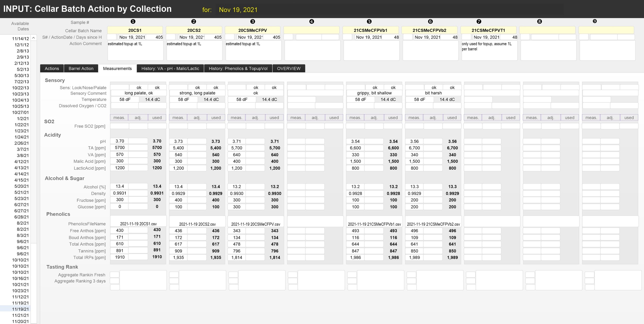Open History: VA - pH - Malic/Lactic tab
This screenshot has width=644, height=324.
[170, 68]
